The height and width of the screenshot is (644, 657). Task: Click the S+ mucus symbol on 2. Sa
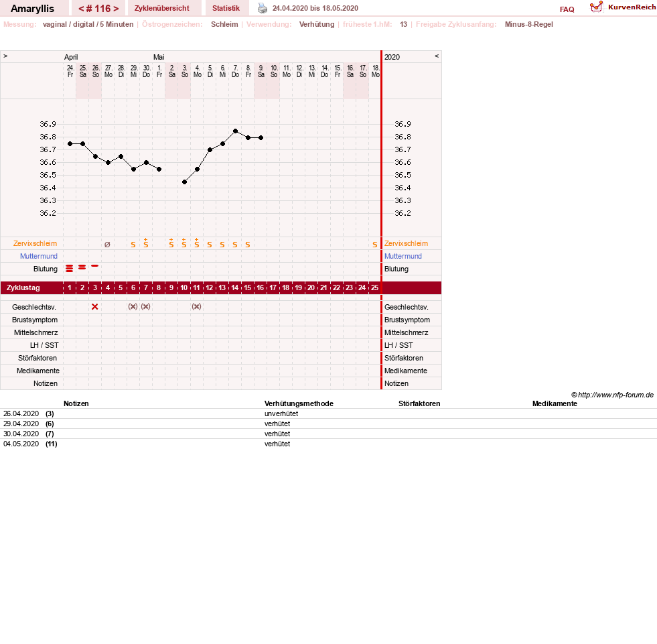[171, 243]
